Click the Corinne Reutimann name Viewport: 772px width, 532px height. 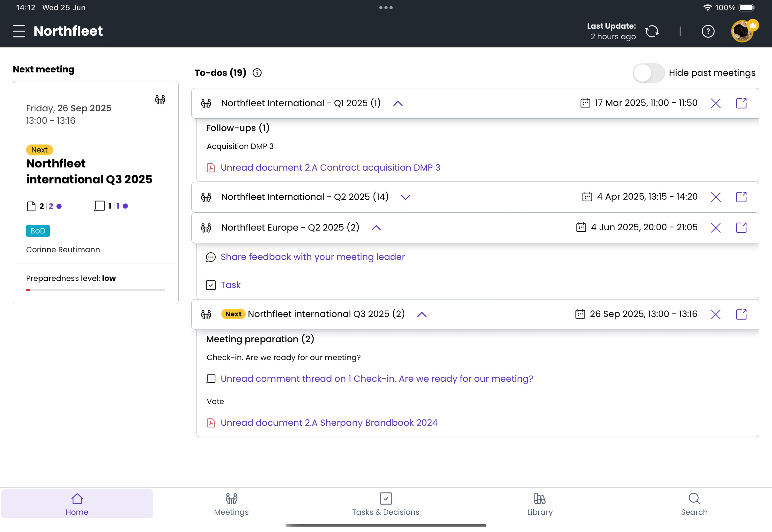click(x=63, y=250)
